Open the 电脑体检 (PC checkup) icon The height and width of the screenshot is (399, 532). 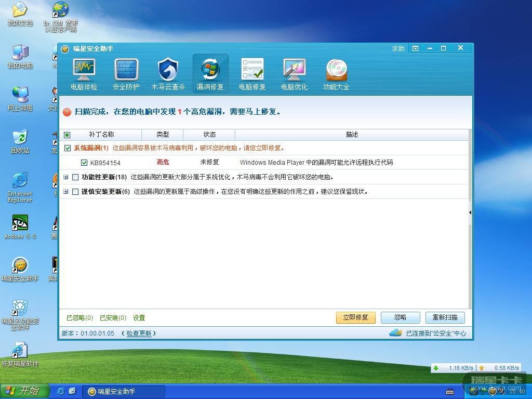click(x=84, y=74)
